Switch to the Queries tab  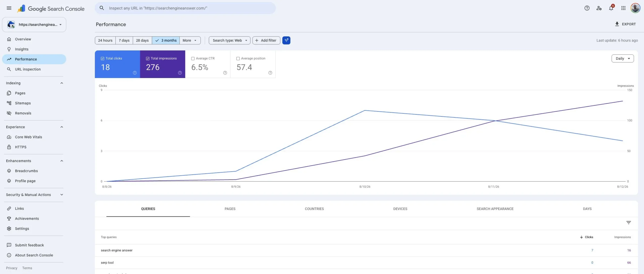tap(148, 209)
